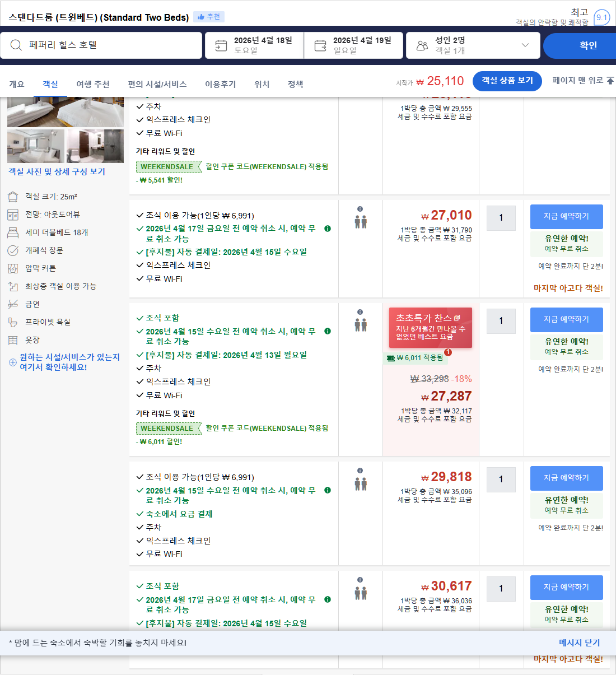Click the blackout curtain icon
This screenshot has height=675, width=616.
coord(13,268)
